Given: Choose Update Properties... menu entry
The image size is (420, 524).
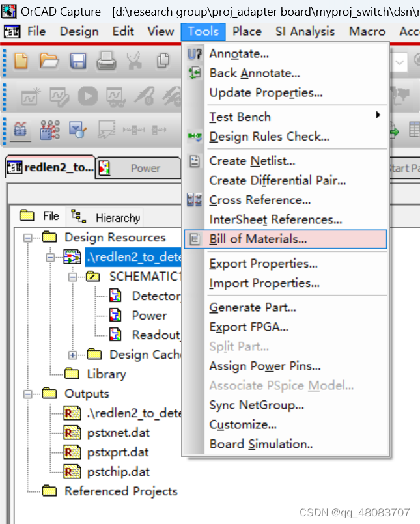Looking at the screenshot, I should 286,92.
